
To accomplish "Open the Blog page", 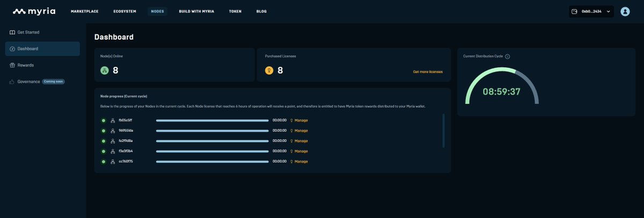I will click(x=261, y=11).
